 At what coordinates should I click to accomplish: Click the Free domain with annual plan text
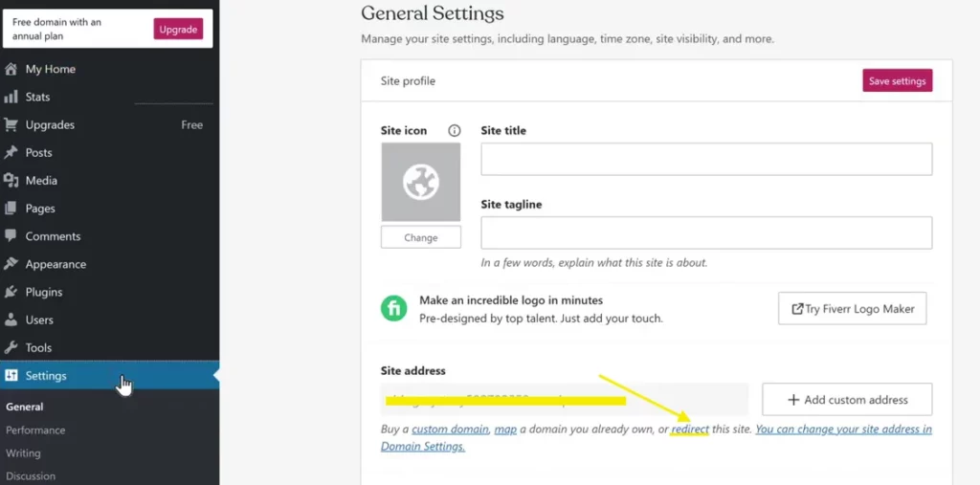pos(56,29)
